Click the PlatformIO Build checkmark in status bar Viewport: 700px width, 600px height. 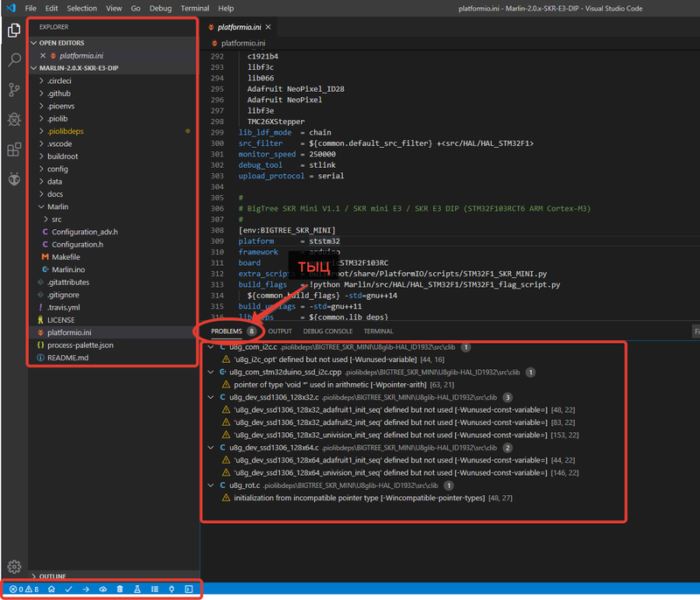[68, 590]
